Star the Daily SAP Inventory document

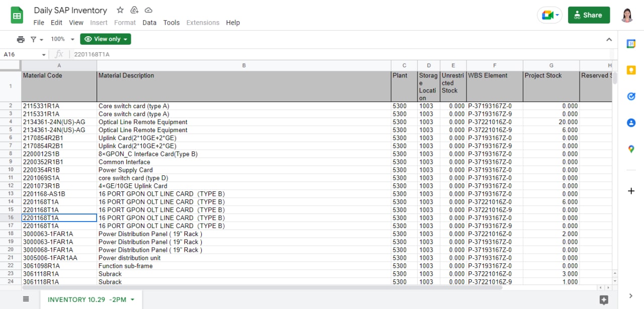click(120, 10)
